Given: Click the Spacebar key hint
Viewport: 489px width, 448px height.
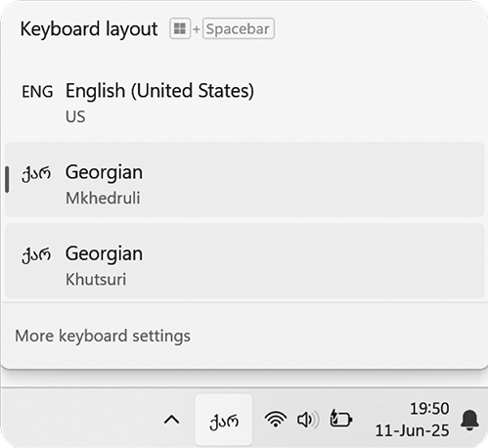Looking at the screenshot, I should (238, 28).
